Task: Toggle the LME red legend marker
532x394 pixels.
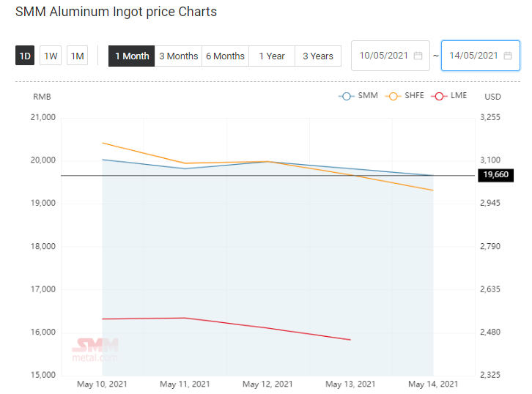Action: pyautogui.click(x=439, y=96)
